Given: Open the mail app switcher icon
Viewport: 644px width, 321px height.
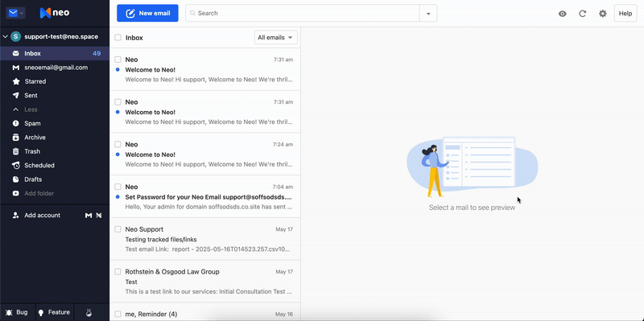Looking at the screenshot, I should pos(15,13).
